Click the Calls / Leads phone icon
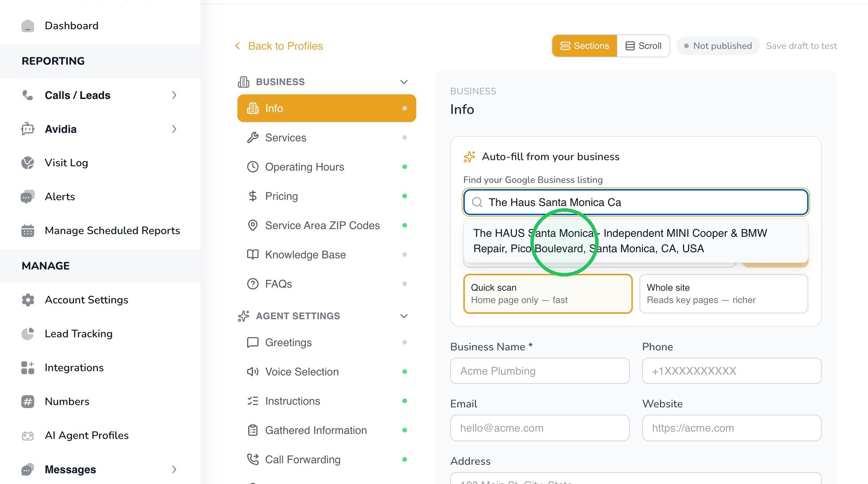868x484 pixels. (x=28, y=95)
